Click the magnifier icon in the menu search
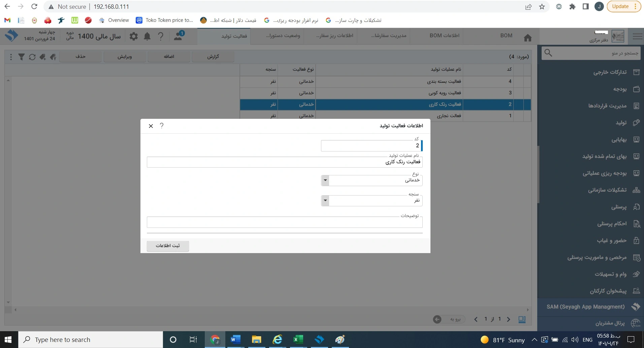This screenshot has width=644, height=348. [548, 53]
